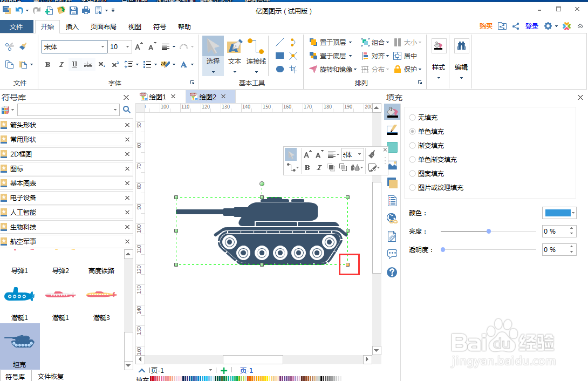The height and width of the screenshot is (381, 588).
Task: Open the help question mark icon
Action: 392,272
